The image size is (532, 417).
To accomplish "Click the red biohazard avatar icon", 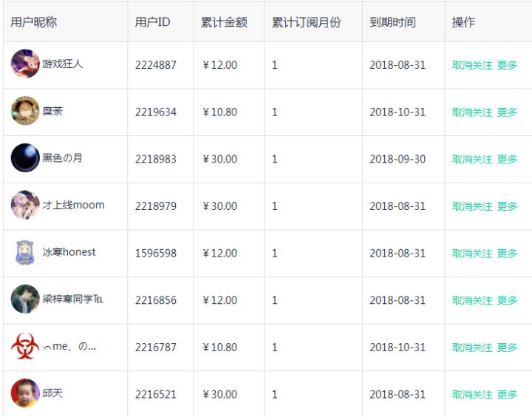I will click(25, 347).
